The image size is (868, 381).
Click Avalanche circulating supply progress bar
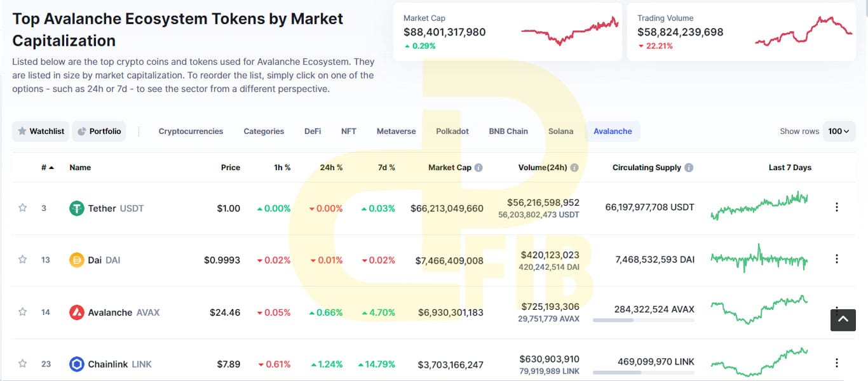[x=644, y=321]
